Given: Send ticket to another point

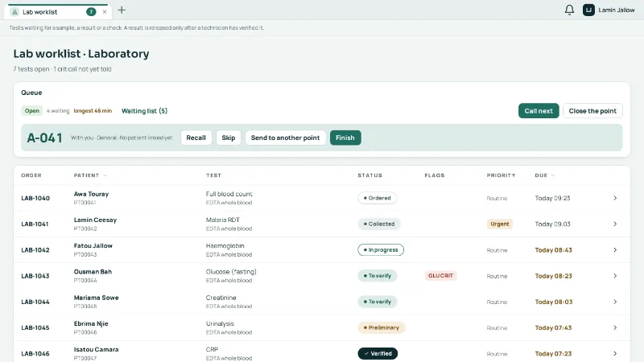Looking at the screenshot, I should point(285,138).
